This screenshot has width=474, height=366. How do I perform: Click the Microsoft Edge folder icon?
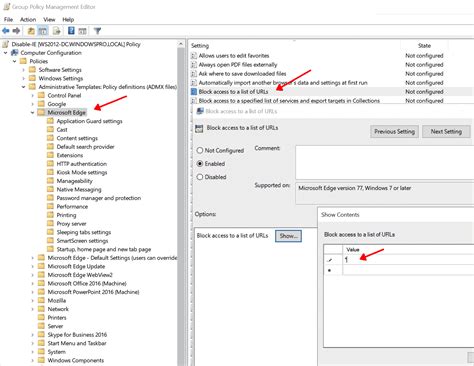(41, 112)
